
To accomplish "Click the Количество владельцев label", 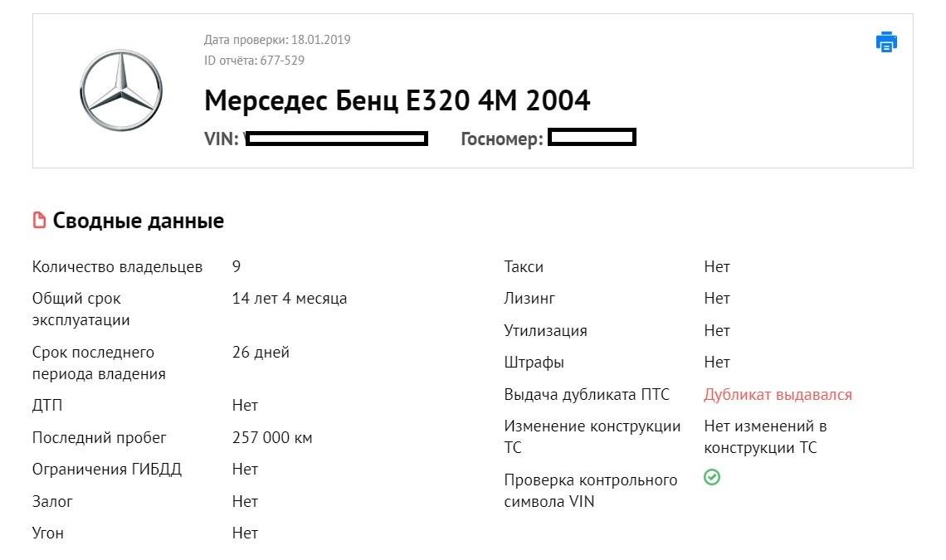I will pyautogui.click(x=117, y=267).
